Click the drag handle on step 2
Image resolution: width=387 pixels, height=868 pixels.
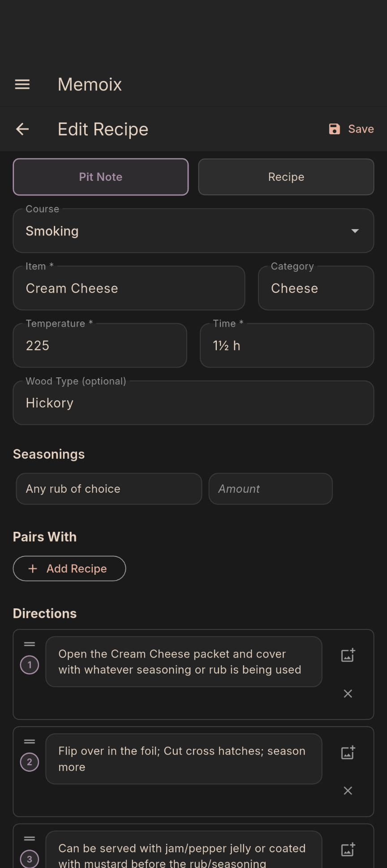click(x=30, y=741)
